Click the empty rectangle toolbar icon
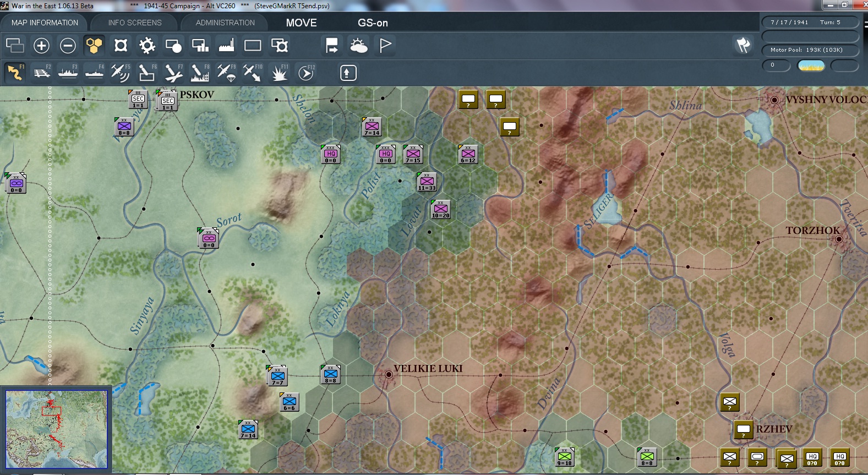This screenshot has width=868, height=475. [253, 45]
